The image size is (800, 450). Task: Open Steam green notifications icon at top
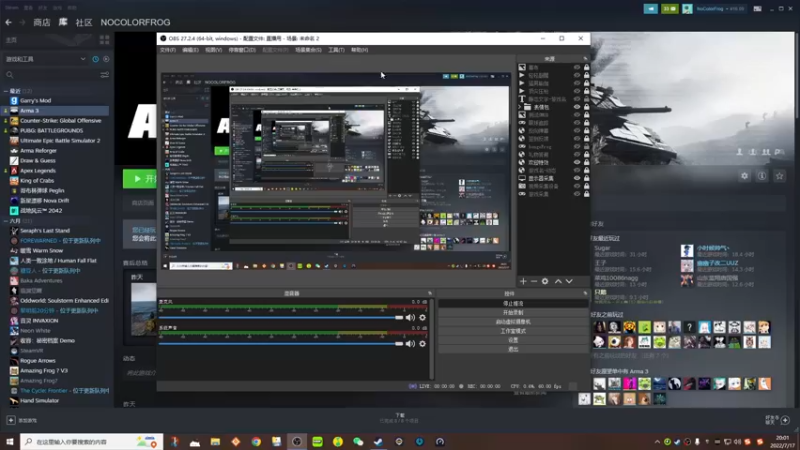click(x=669, y=9)
